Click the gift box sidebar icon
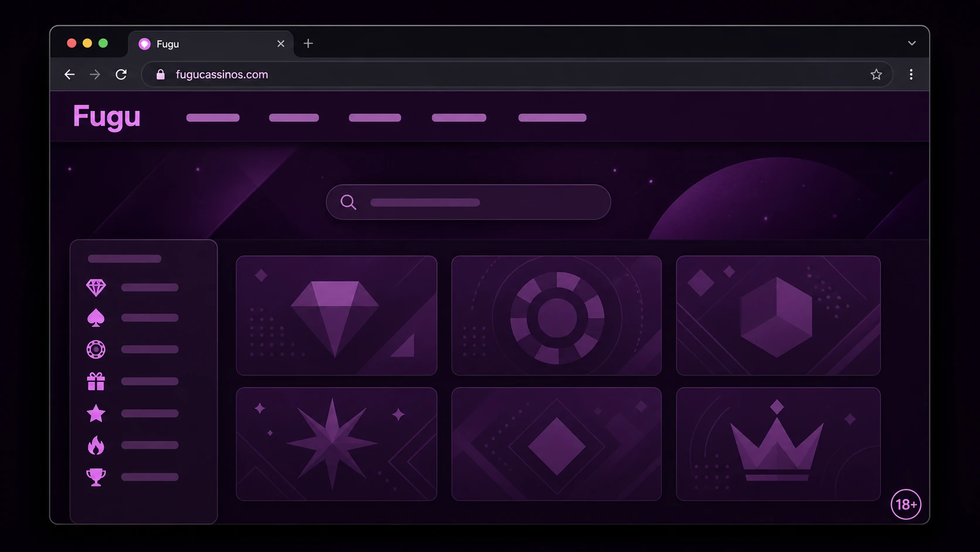980x552 pixels. [x=96, y=381]
